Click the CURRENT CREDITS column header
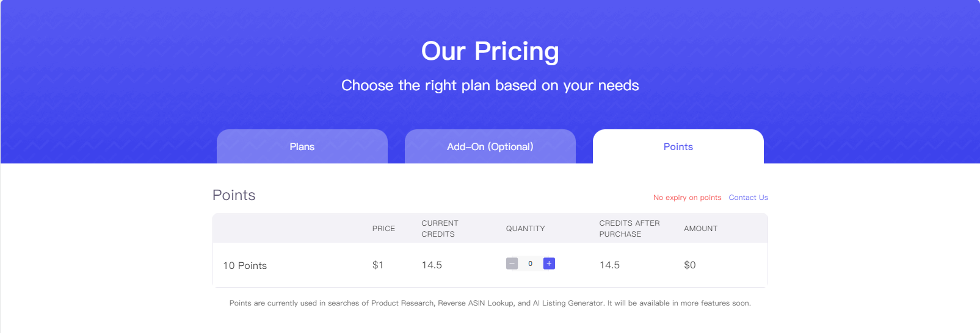The image size is (980, 333). [x=440, y=229]
